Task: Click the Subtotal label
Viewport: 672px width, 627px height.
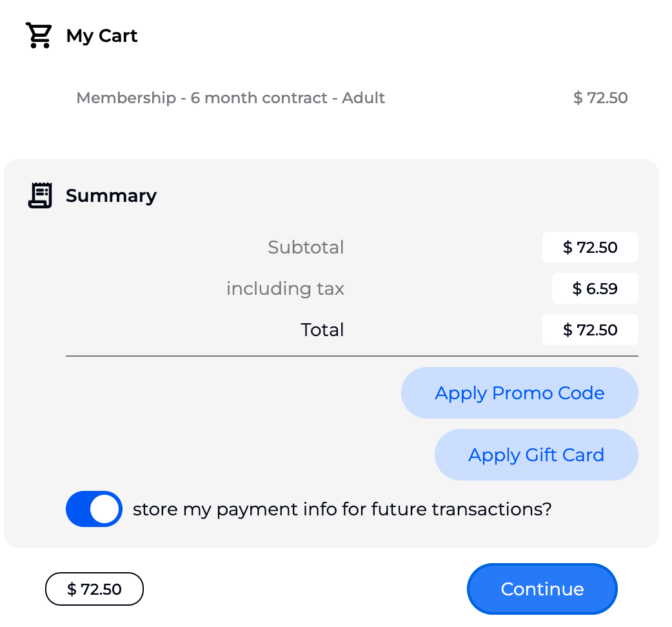Action: (x=306, y=247)
